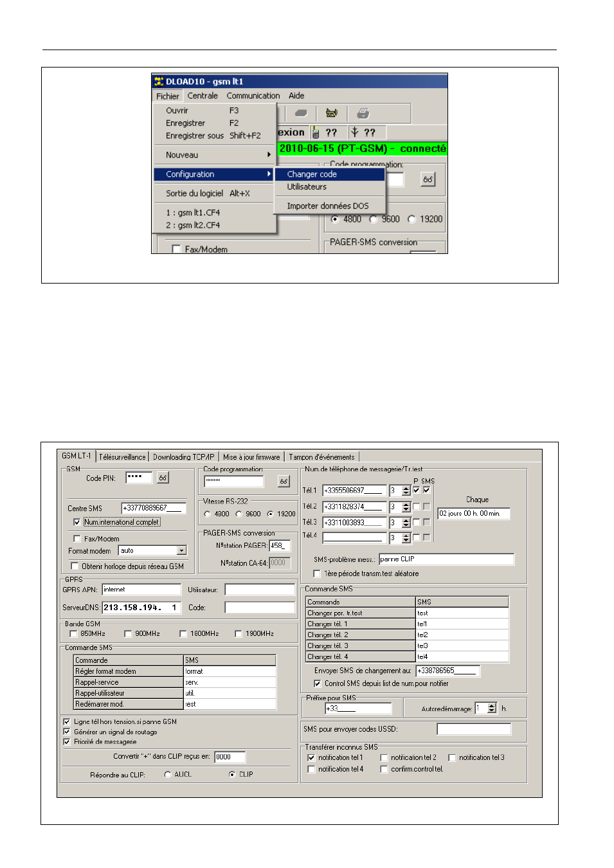614x868 pixels.
Task: Click the GSM phone status icon
Action: (x=316, y=132)
